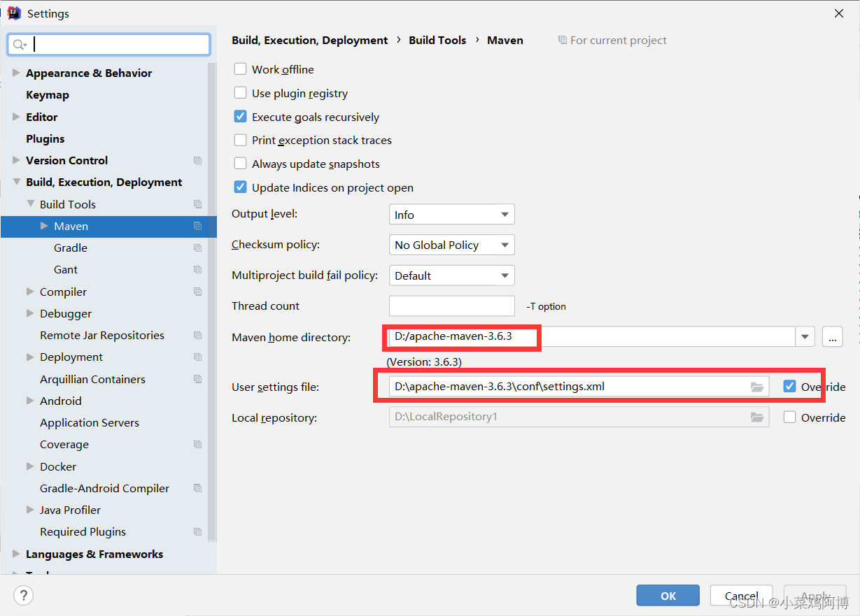This screenshot has width=860, height=616.
Task: Click project-level icon beside Version Control
Action: coord(198,161)
